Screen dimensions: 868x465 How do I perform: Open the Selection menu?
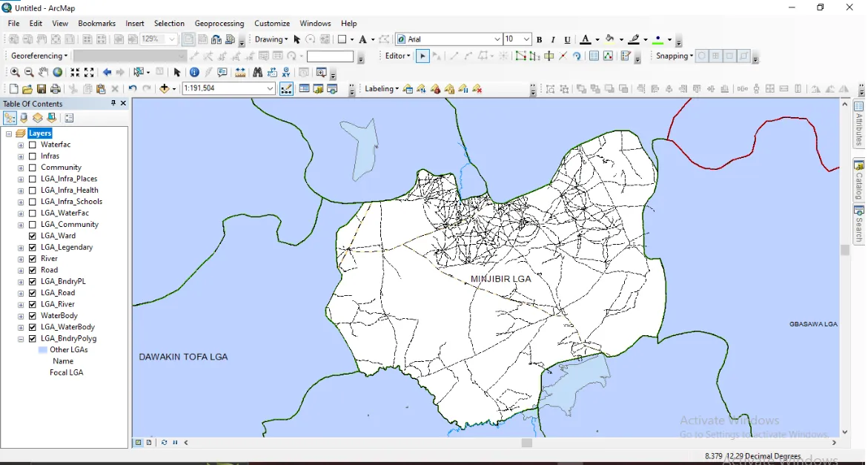click(169, 23)
